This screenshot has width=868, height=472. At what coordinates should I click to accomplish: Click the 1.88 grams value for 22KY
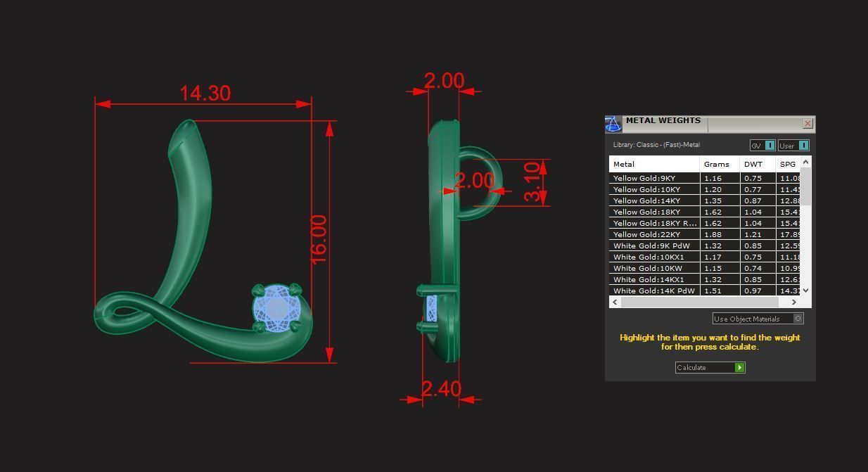(x=713, y=234)
